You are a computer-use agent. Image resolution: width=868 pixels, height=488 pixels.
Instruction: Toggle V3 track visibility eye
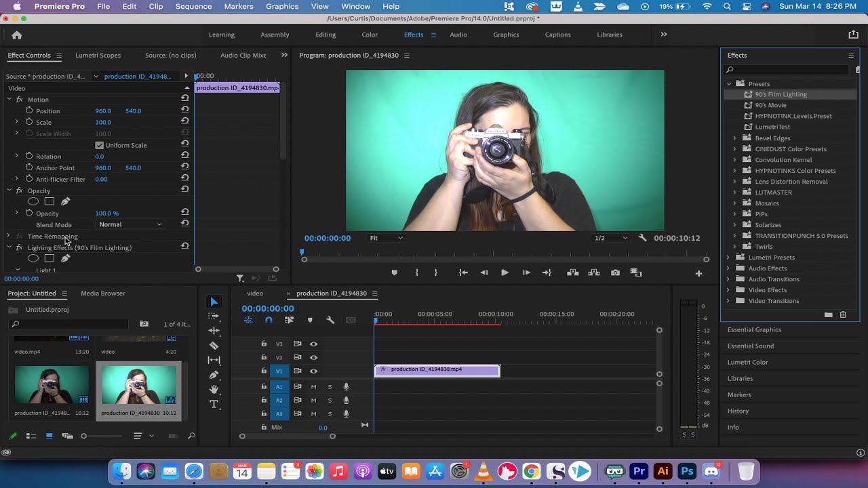(x=313, y=344)
